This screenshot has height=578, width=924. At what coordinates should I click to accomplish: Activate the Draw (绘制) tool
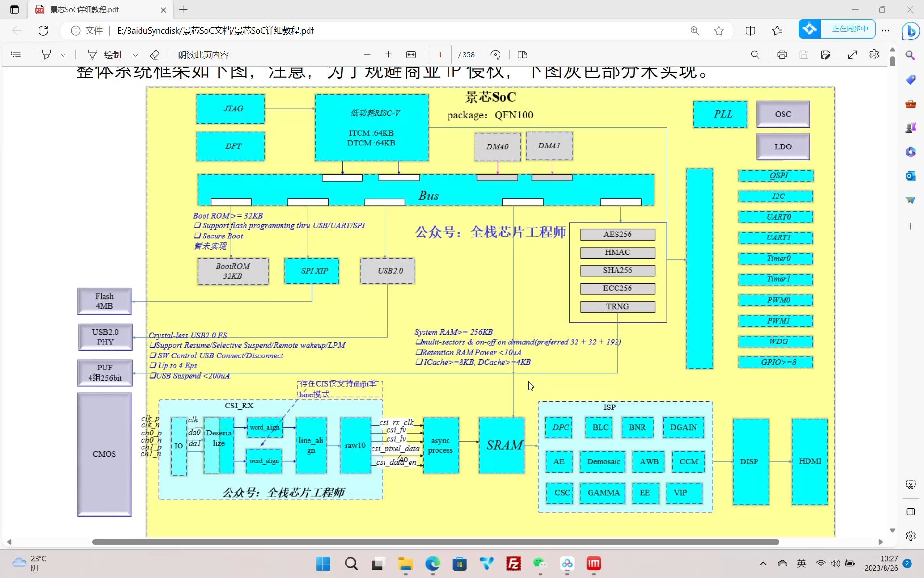click(x=105, y=54)
